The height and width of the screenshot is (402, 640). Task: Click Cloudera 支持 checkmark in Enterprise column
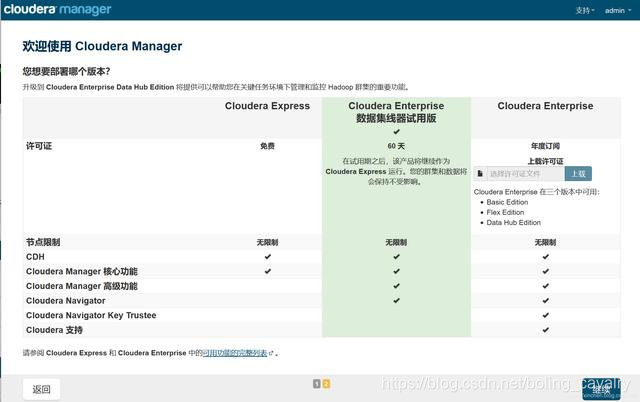click(545, 330)
